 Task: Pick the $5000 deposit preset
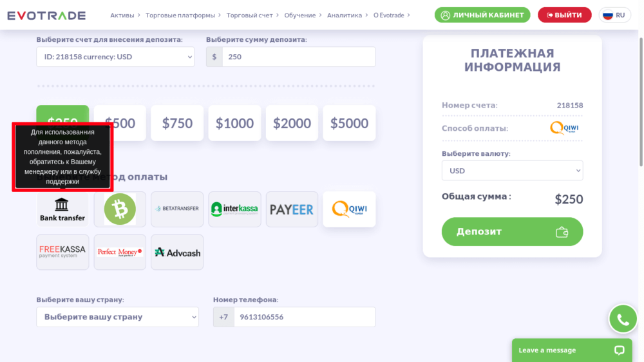pos(349,123)
